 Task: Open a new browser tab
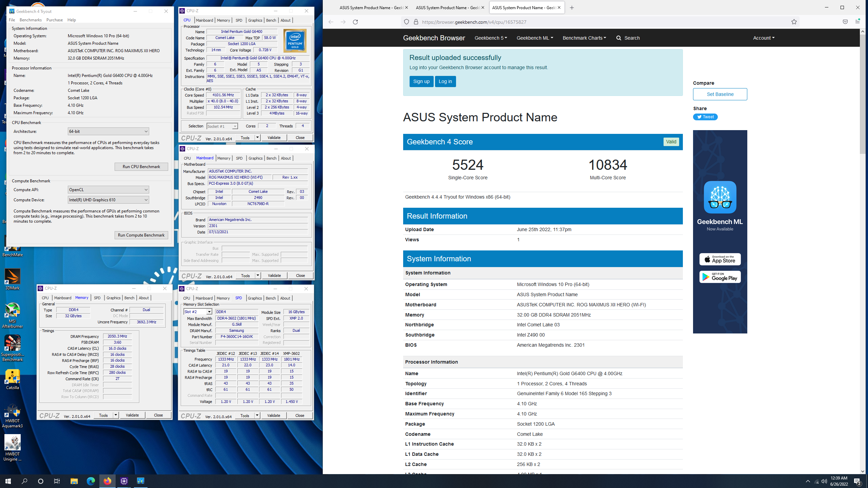pyautogui.click(x=572, y=7)
